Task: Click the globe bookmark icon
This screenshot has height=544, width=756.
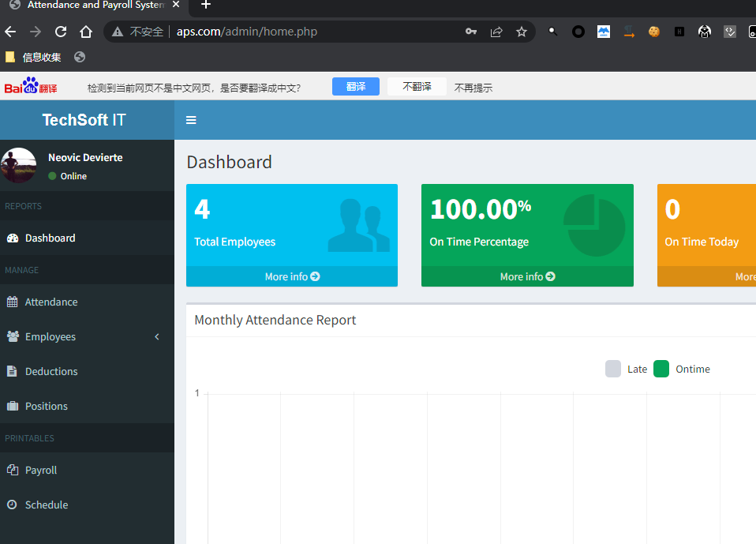Action: click(80, 57)
